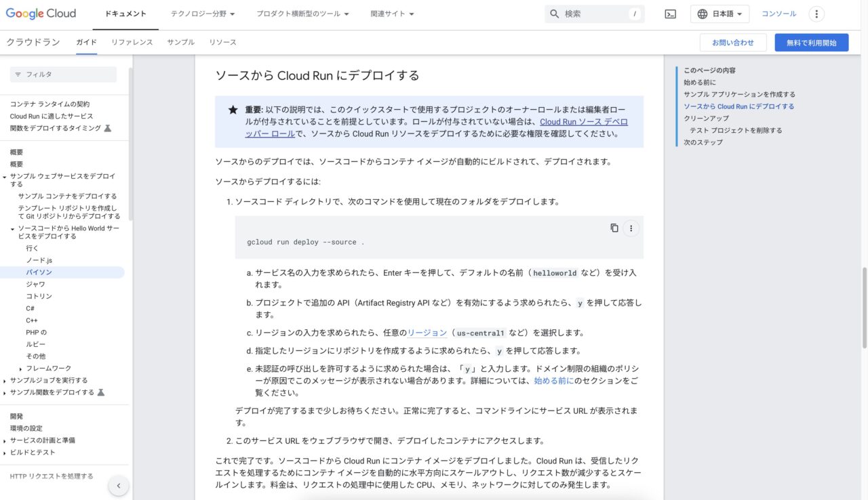
Task: Select the ドキュメント top tab
Action: 125,14
